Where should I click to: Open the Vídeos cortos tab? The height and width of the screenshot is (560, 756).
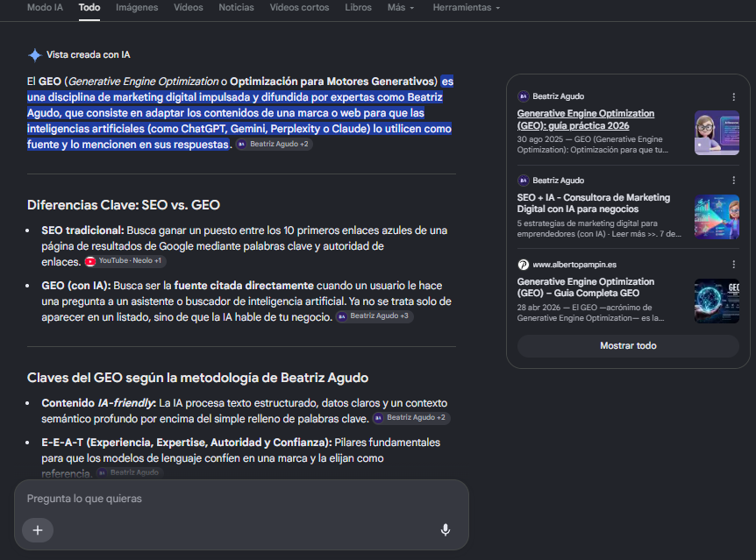pos(299,8)
